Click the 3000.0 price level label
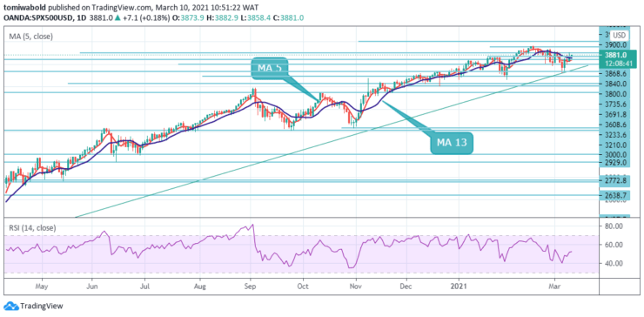The width and height of the screenshot is (644, 317). tap(616, 155)
